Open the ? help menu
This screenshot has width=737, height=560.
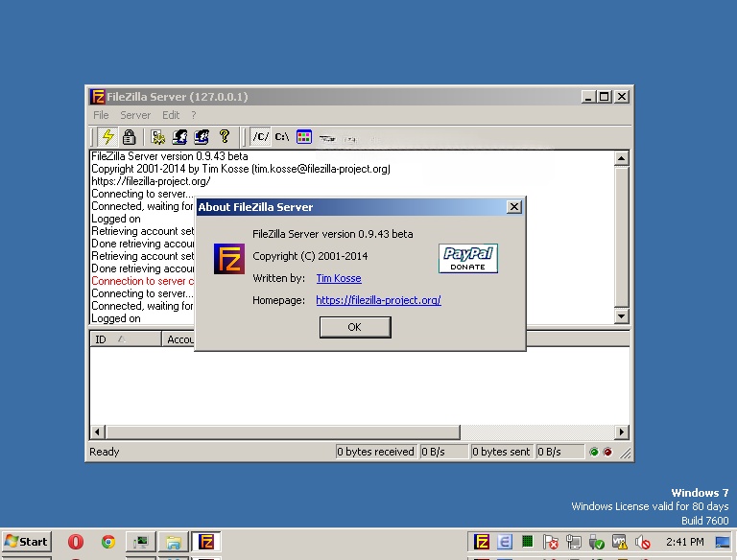pyautogui.click(x=194, y=115)
